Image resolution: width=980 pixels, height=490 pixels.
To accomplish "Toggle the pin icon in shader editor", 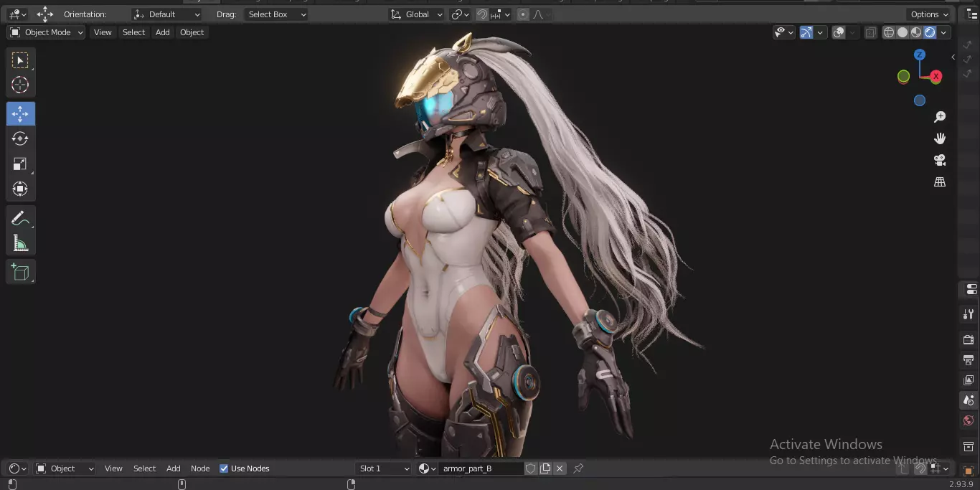I will (x=578, y=468).
